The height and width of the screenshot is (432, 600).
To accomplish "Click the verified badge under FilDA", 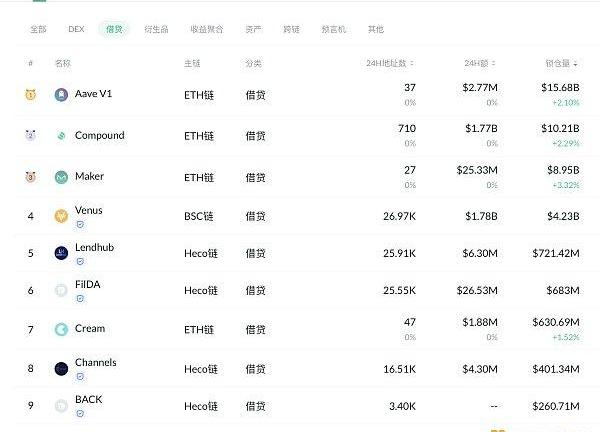I will (80, 299).
